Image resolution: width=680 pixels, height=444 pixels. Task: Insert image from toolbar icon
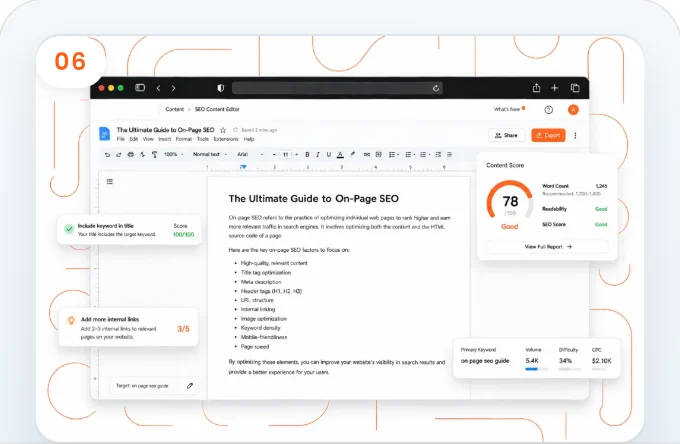tap(379, 154)
